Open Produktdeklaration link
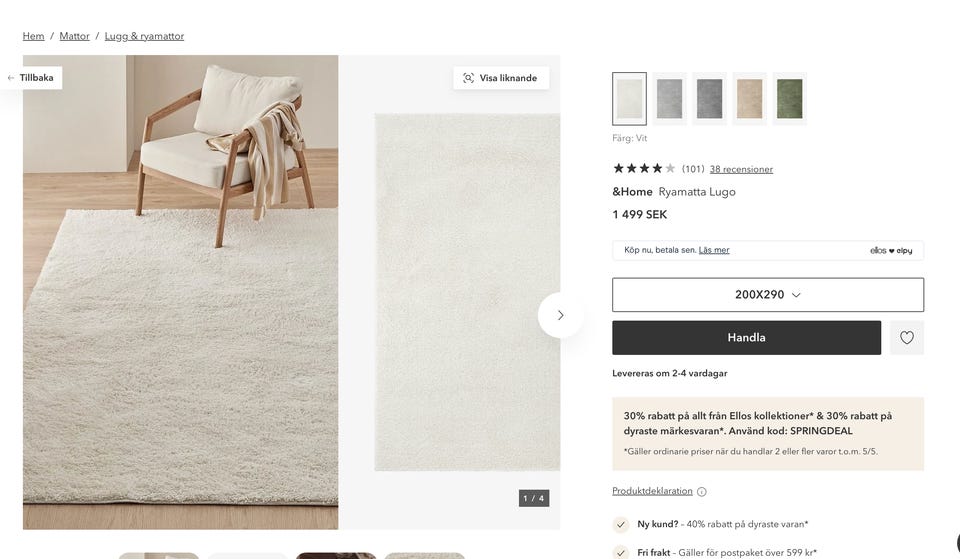 [652, 491]
